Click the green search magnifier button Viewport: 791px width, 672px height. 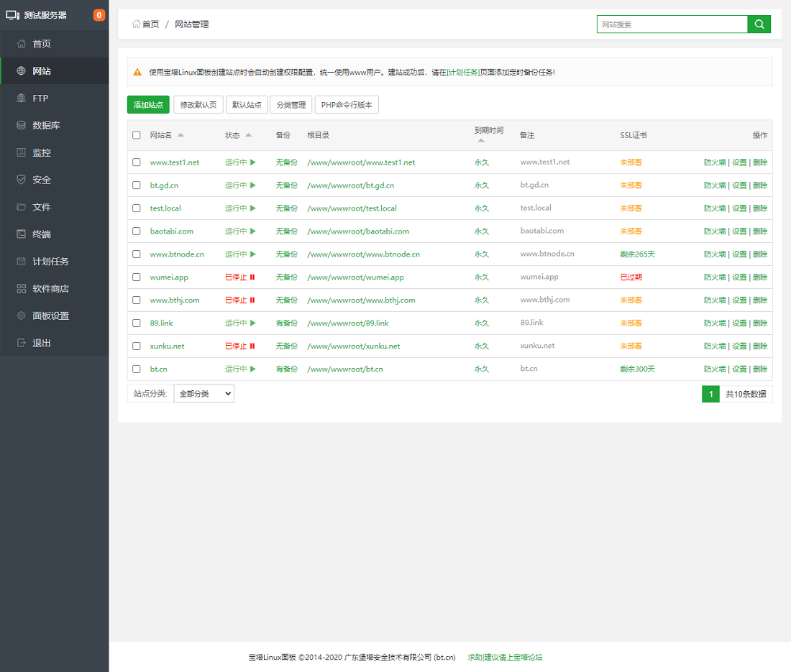(759, 24)
